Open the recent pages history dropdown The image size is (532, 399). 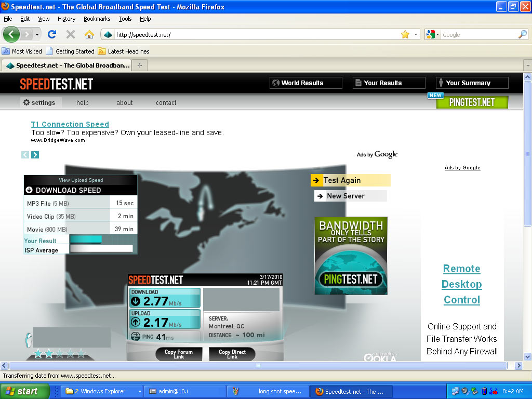(37, 35)
